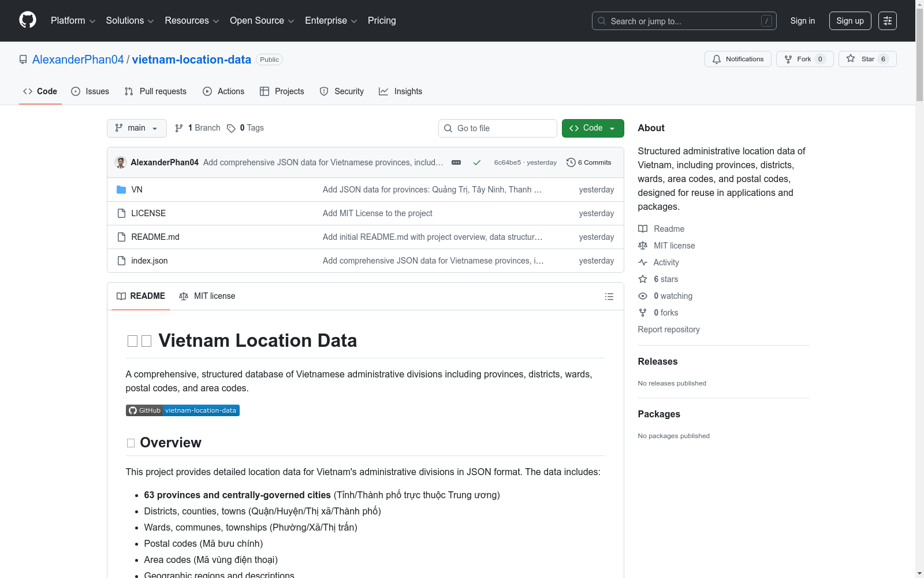Image resolution: width=924 pixels, height=578 pixels.
Task: Click AlexanderPhan04's avatar in the commit row
Action: click(x=121, y=162)
